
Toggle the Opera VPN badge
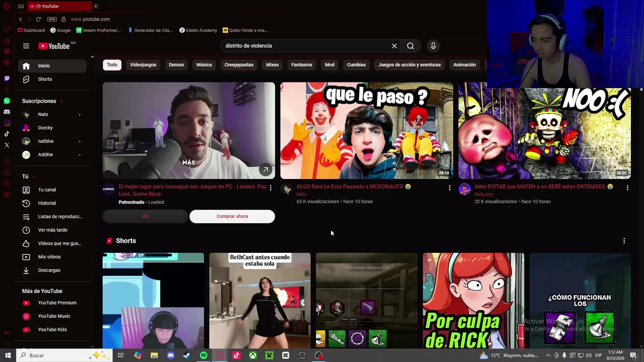[x=52, y=19]
